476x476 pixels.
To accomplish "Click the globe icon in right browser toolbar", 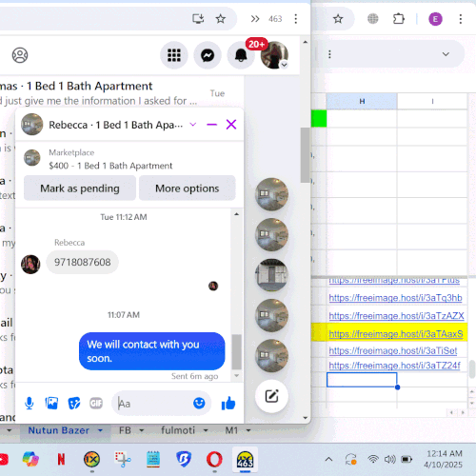I will click(x=373, y=19).
